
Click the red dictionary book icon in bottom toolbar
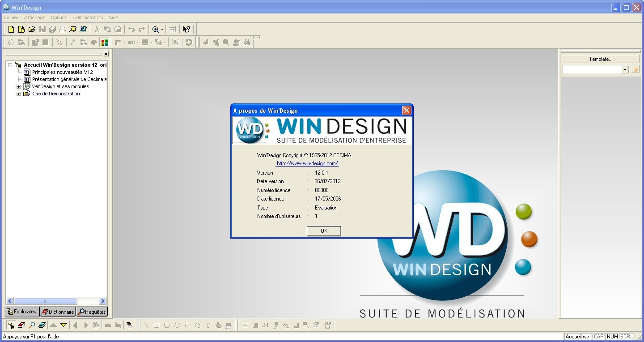coord(21,325)
